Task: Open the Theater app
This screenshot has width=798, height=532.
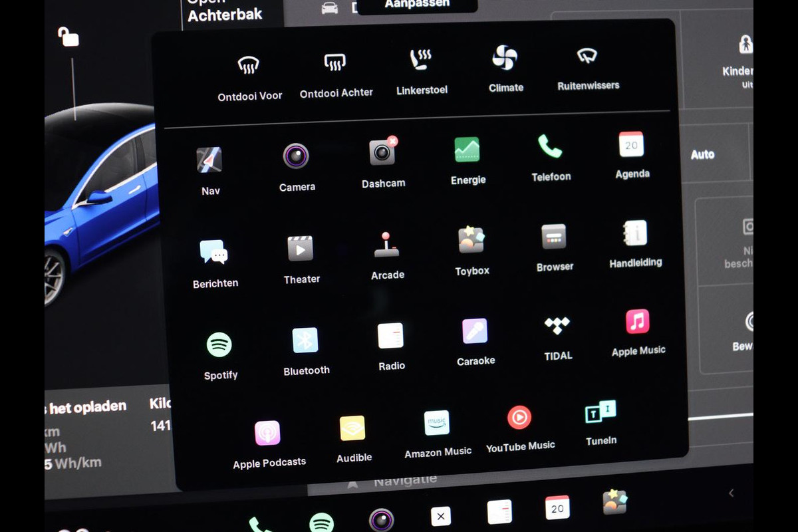Action: click(x=301, y=249)
